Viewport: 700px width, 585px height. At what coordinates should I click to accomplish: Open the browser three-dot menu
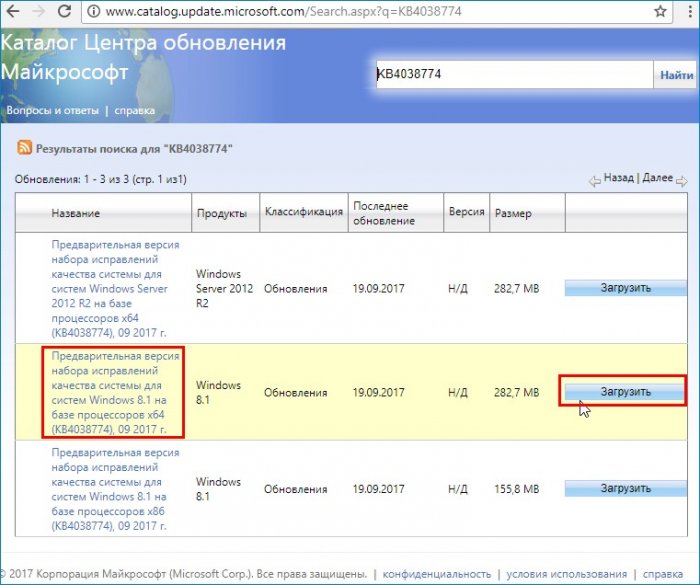coord(690,11)
